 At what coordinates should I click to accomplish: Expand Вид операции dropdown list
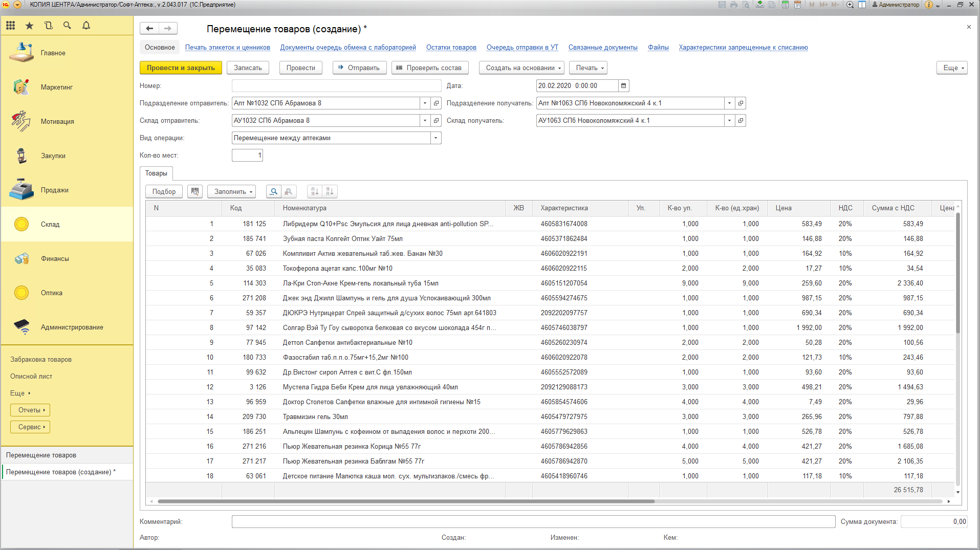435,138
